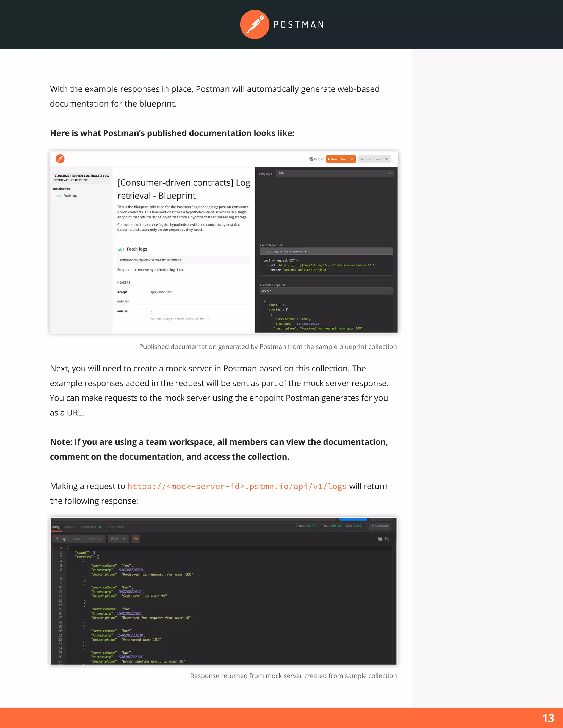Viewport: 563px width, 728px height.
Task: Select the Raw view mode
Action: coord(77,539)
